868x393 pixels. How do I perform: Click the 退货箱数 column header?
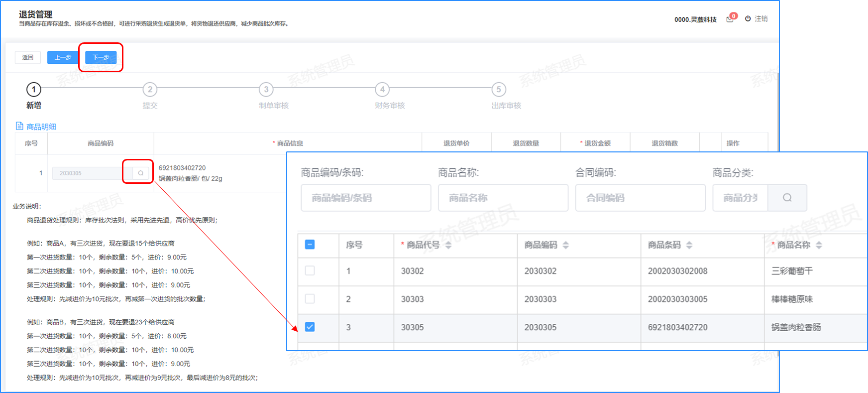click(x=665, y=143)
